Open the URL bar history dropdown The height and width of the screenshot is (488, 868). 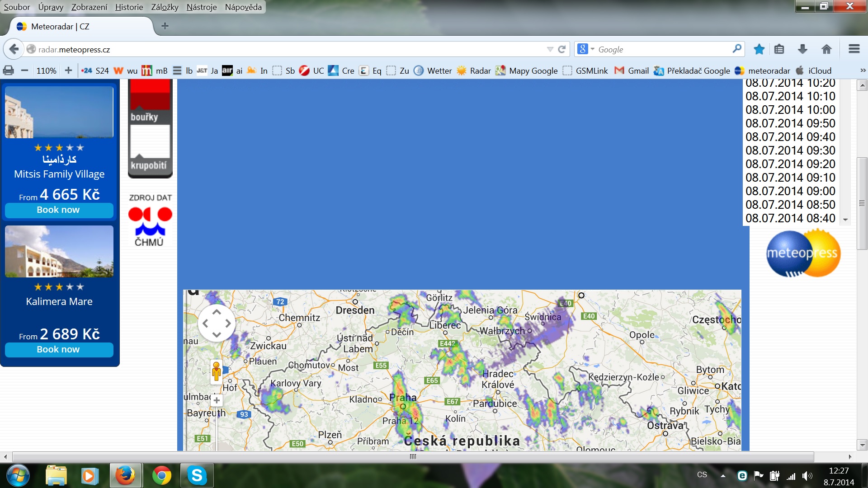pos(550,49)
